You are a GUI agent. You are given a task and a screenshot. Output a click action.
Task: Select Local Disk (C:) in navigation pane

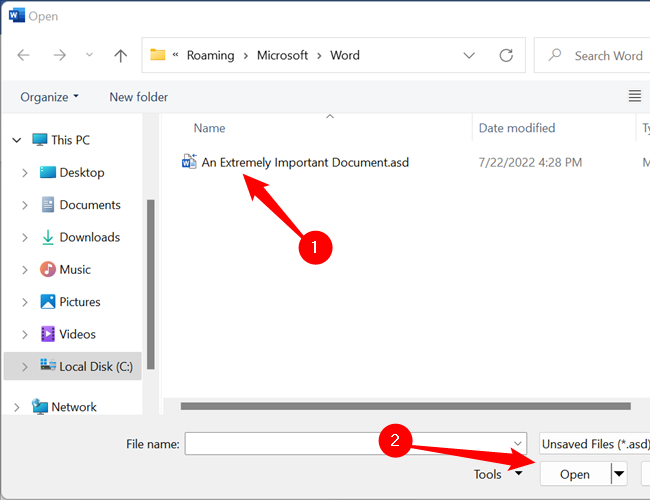click(x=96, y=367)
